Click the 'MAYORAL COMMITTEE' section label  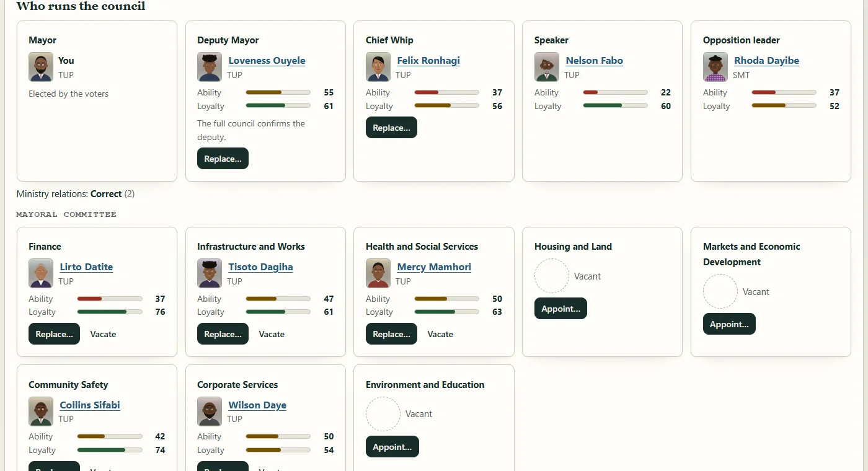(66, 214)
